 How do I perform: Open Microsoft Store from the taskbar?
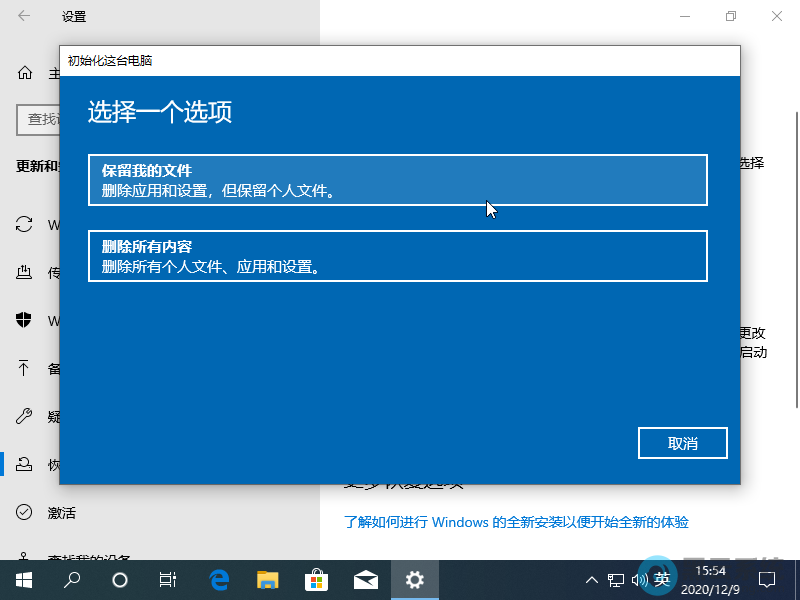pyautogui.click(x=316, y=579)
